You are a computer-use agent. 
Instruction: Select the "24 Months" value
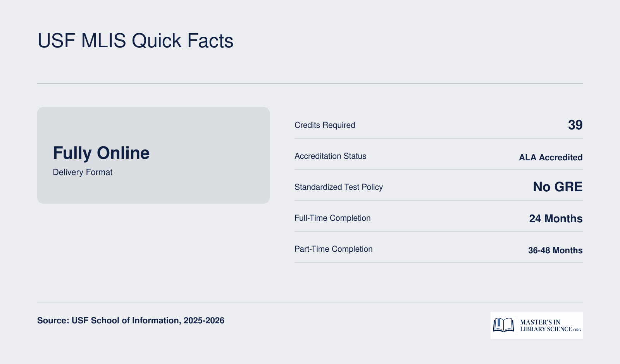[x=556, y=218]
